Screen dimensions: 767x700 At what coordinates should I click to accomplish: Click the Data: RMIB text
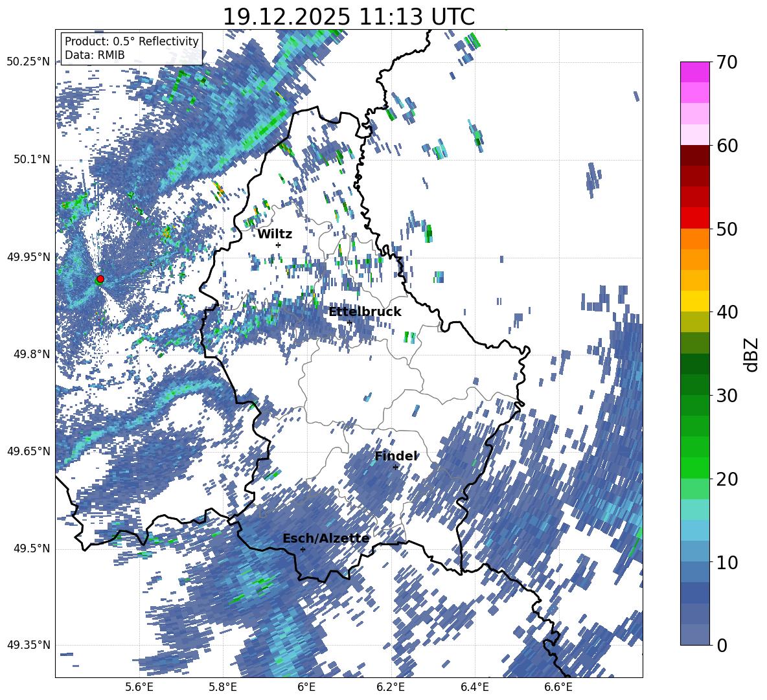click(x=95, y=55)
